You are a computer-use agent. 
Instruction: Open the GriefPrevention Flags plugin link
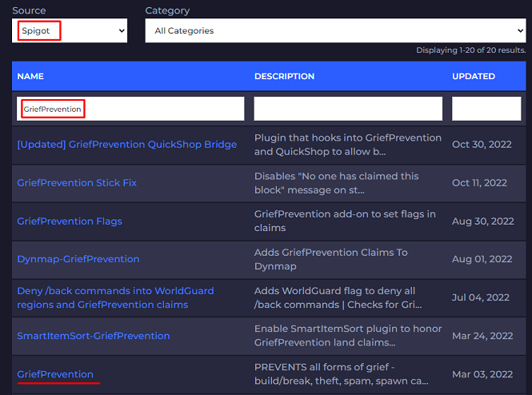(x=70, y=221)
